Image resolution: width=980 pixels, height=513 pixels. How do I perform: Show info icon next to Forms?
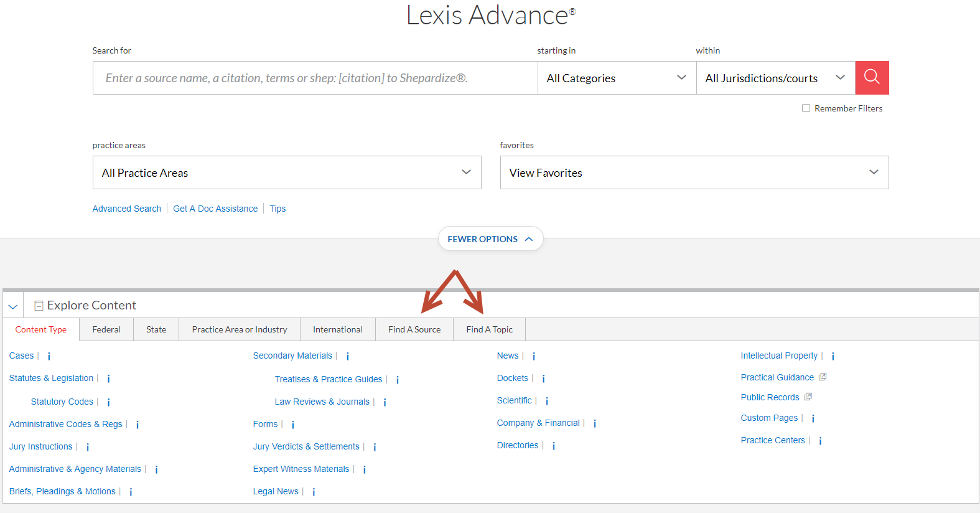293,425
